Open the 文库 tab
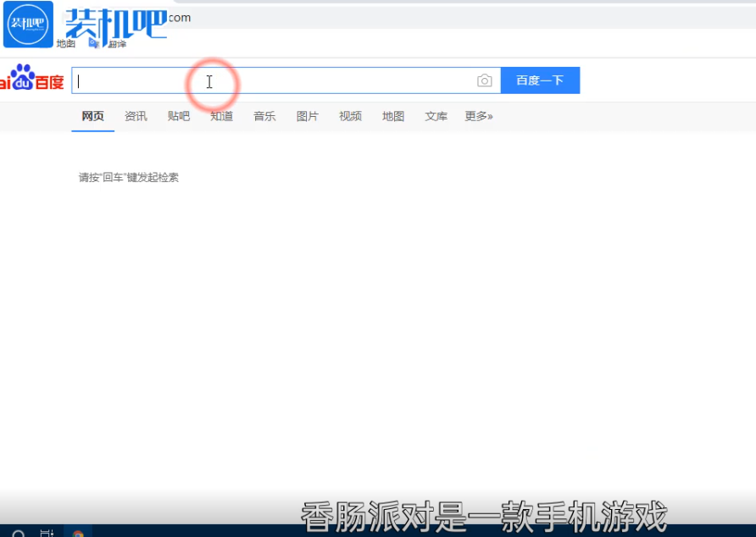The width and height of the screenshot is (756, 537). [x=436, y=116]
